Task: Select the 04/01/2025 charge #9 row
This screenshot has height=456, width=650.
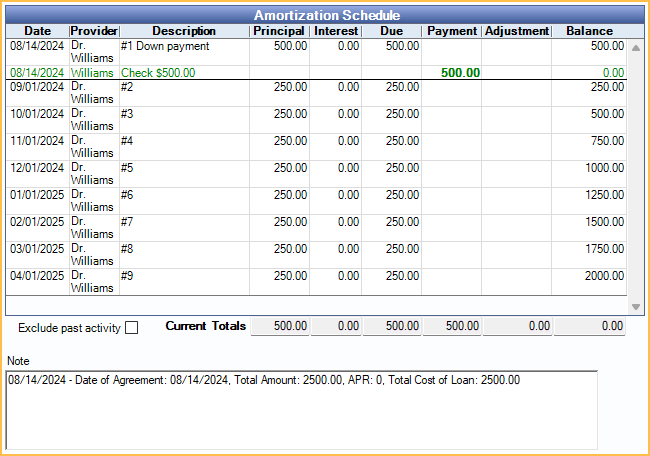Action: point(184,276)
